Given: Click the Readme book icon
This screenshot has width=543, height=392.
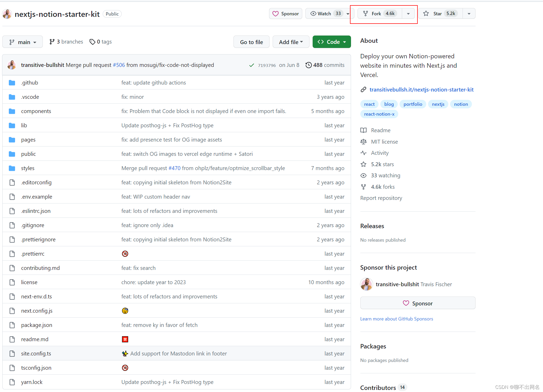Looking at the screenshot, I should pos(363,130).
